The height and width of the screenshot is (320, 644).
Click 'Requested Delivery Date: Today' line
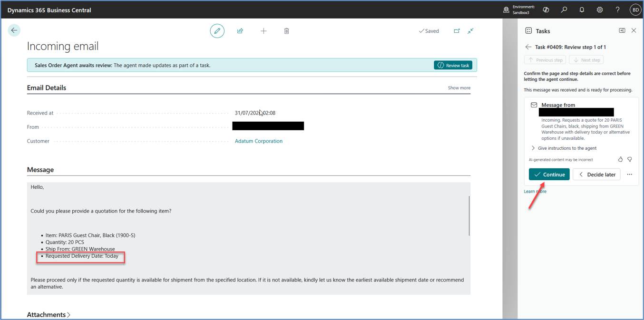tap(82, 256)
